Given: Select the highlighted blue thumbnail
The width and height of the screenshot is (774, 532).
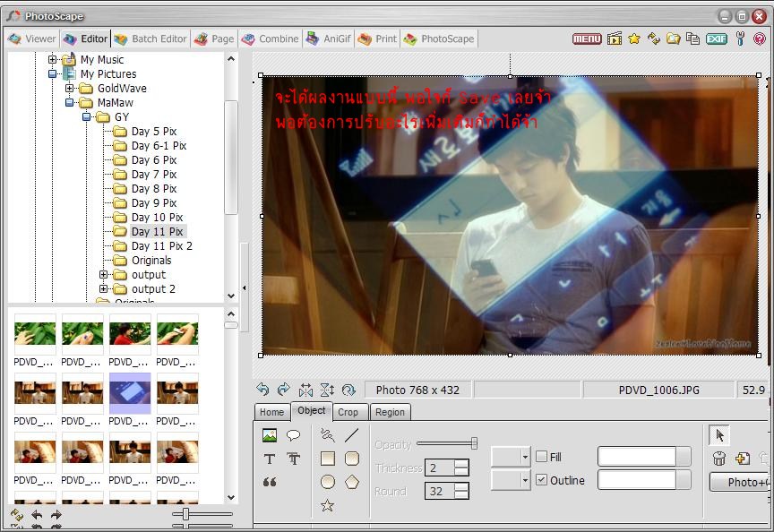Looking at the screenshot, I should [x=130, y=393].
